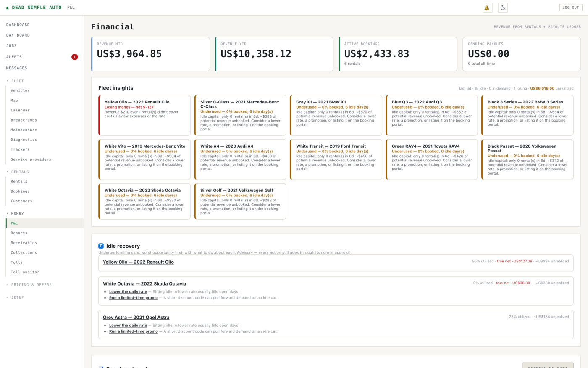Viewport: 588px width, 368px height.
Task: Click the Financial page heading
Action: [113, 26]
